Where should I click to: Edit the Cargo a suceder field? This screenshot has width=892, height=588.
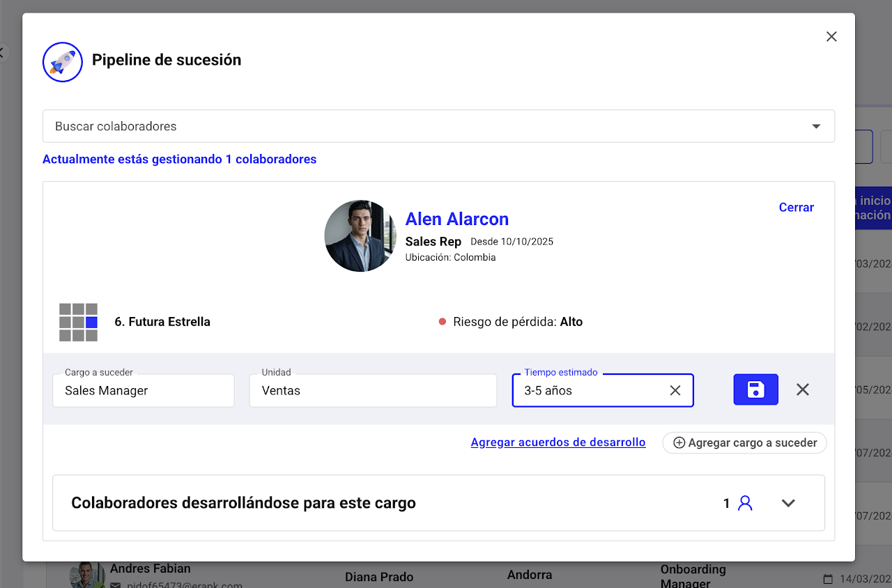point(143,391)
